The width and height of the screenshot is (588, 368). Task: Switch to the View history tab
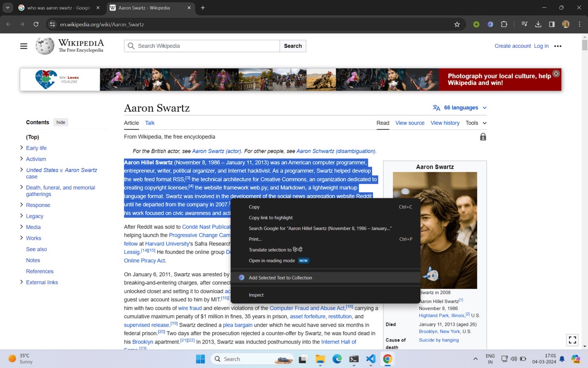(x=445, y=123)
